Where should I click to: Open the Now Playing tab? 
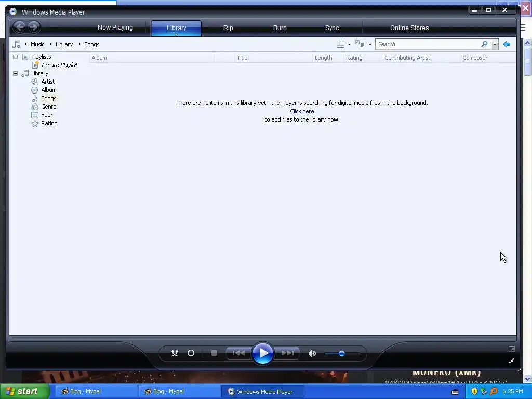click(x=115, y=28)
